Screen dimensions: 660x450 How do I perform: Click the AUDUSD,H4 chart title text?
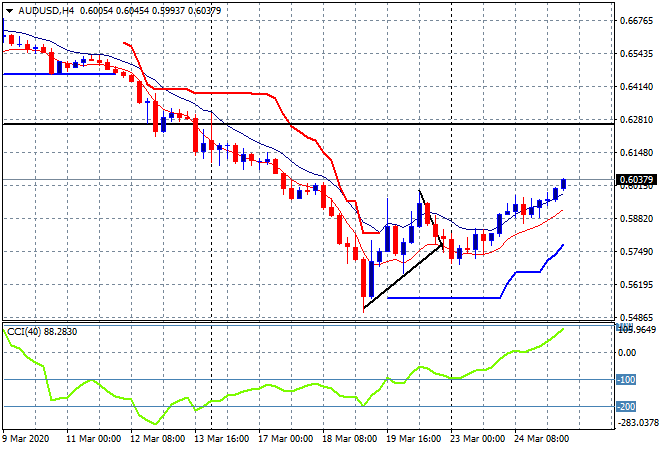[x=46, y=11]
